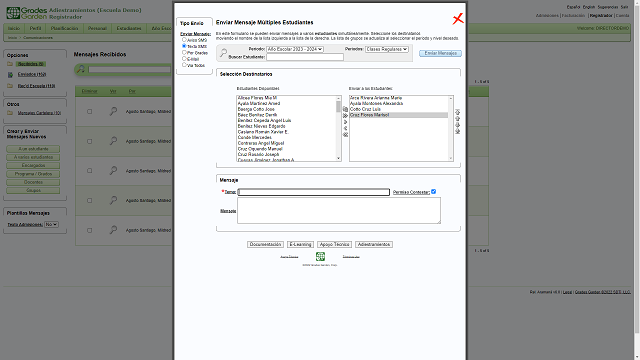640x360 pixels.
Task: Click the Apoyo Técnico button
Action: tap(334, 244)
